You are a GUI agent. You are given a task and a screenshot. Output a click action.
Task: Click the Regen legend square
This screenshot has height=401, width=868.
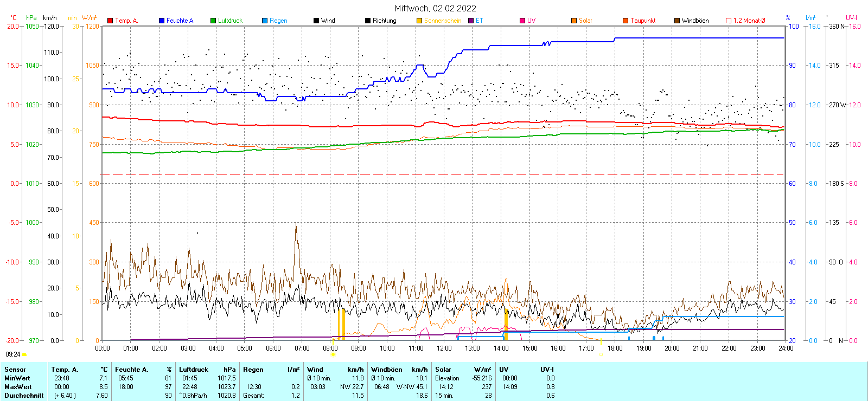265,21
